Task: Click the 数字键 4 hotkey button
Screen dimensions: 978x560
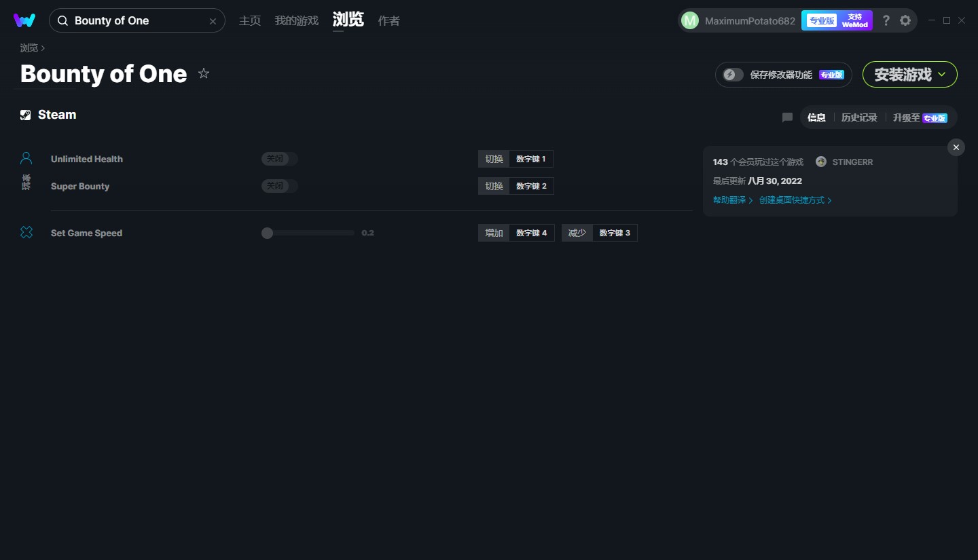Action: coord(532,233)
